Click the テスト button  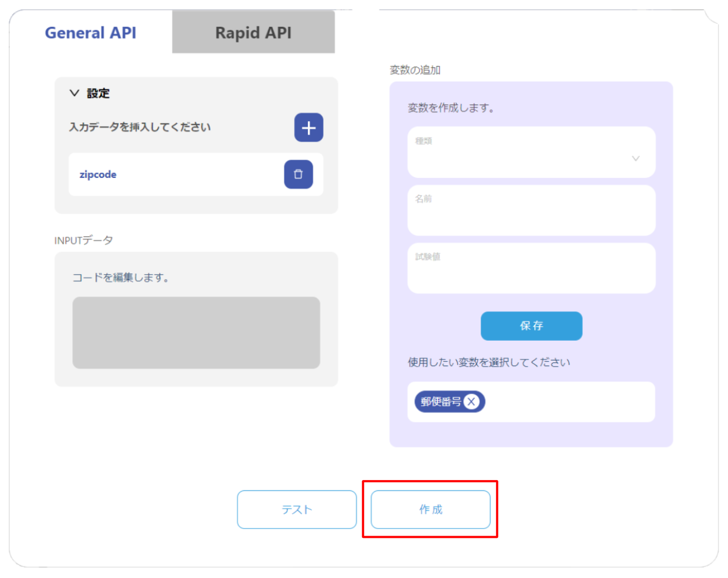tap(297, 510)
